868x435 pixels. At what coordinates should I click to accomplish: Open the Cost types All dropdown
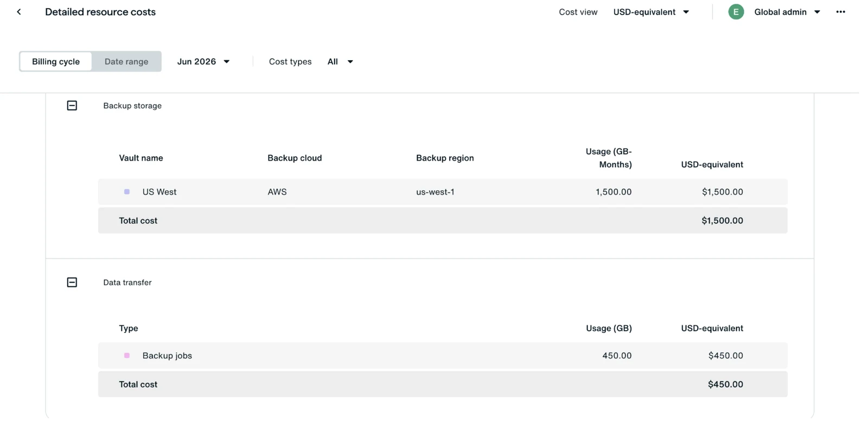coord(340,62)
